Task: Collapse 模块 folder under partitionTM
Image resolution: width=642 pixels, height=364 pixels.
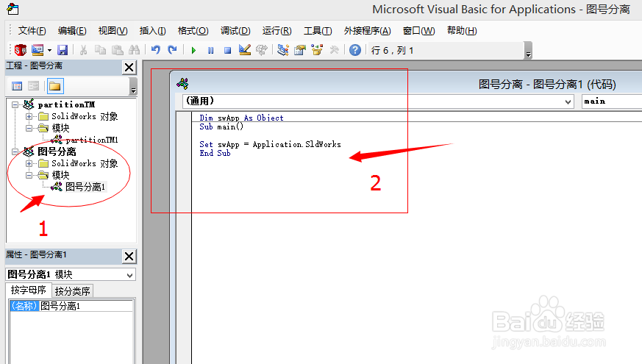Action: 29,128
